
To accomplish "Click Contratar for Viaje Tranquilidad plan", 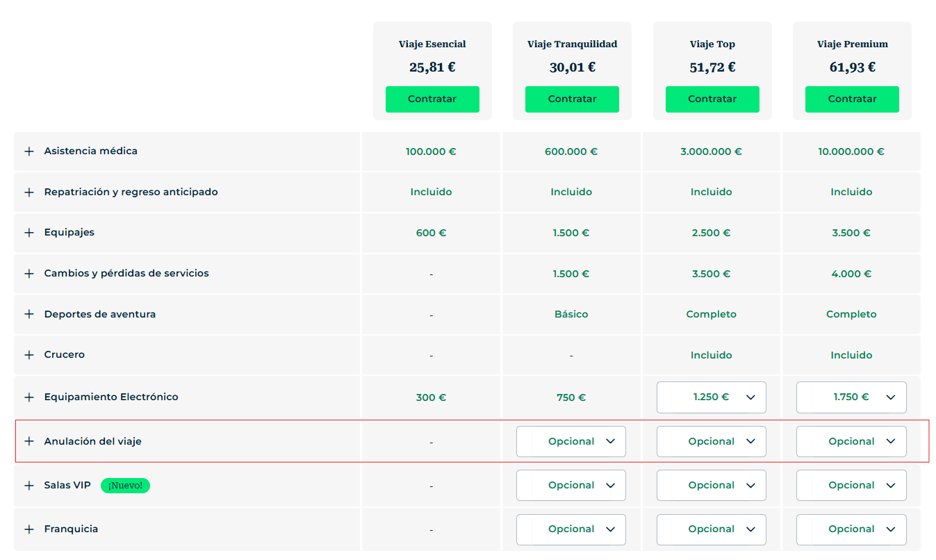I will (572, 99).
